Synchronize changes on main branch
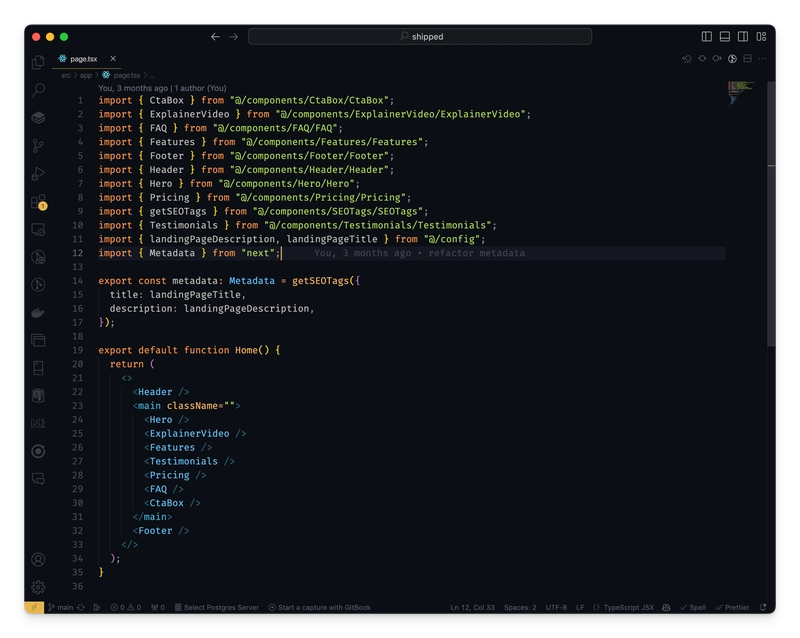Image resolution: width=800 pixels, height=638 pixels. click(81, 607)
